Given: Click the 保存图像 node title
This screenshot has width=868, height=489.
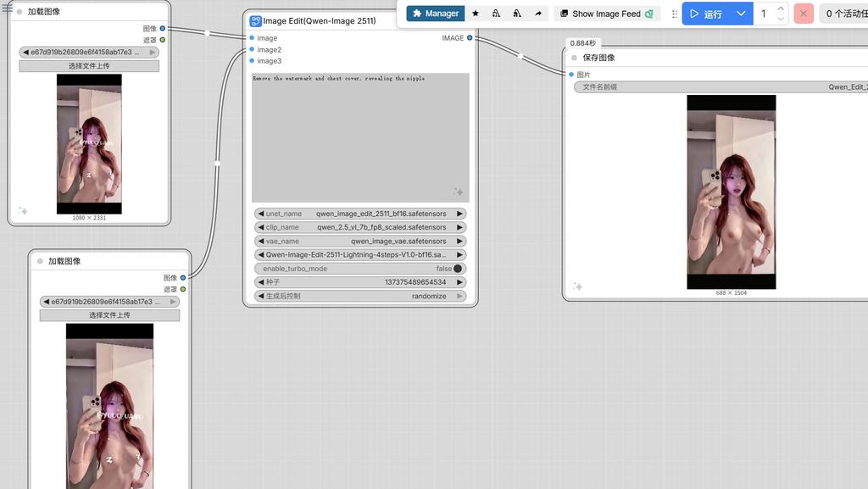Looking at the screenshot, I should point(598,58).
